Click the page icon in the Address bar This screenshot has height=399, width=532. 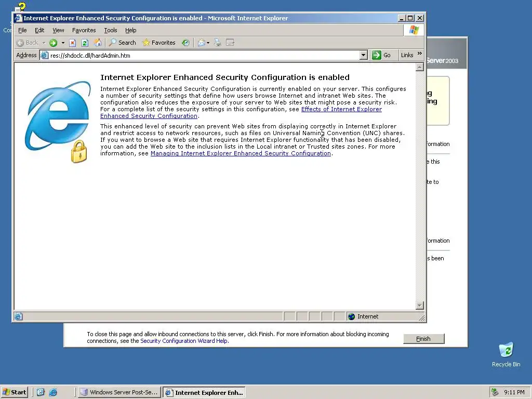coord(45,55)
